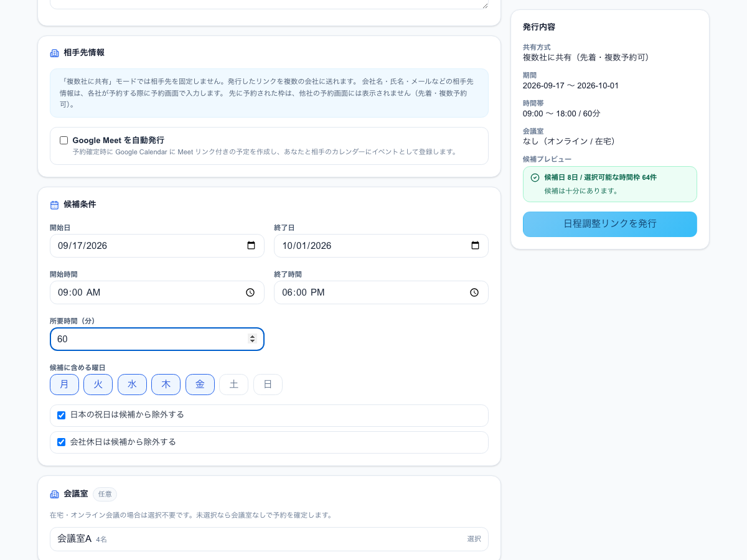The image size is (747, 560).
Task: Click the 所要時間 spinner arrows
Action: (252, 339)
